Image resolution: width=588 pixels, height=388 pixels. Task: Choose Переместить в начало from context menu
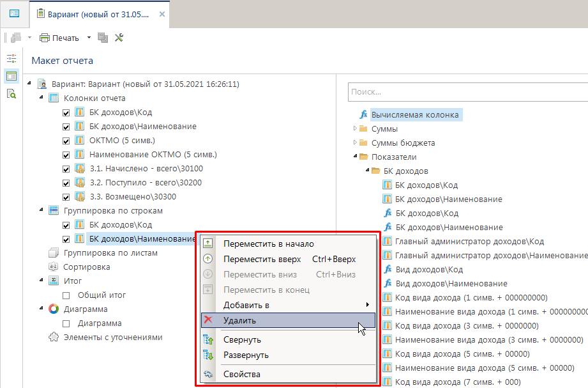[288, 244]
